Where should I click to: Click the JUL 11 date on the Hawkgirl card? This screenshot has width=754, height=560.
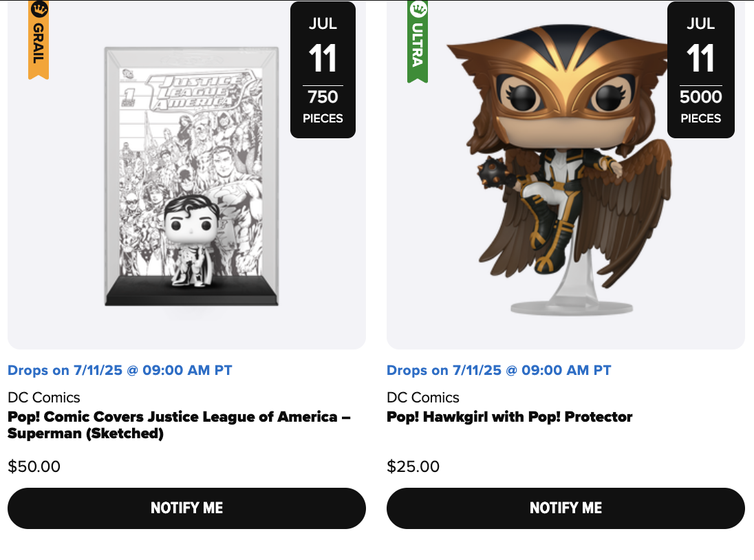pos(700,47)
